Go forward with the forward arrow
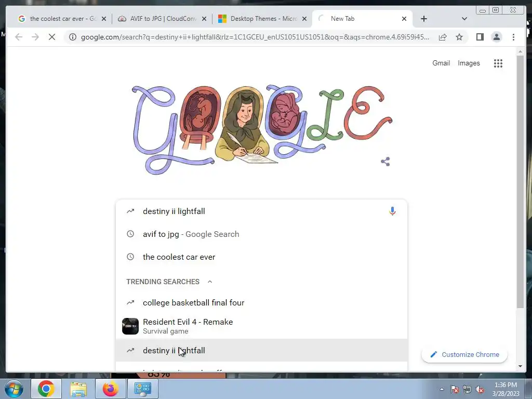The image size is (532, 399). (35, 37)
